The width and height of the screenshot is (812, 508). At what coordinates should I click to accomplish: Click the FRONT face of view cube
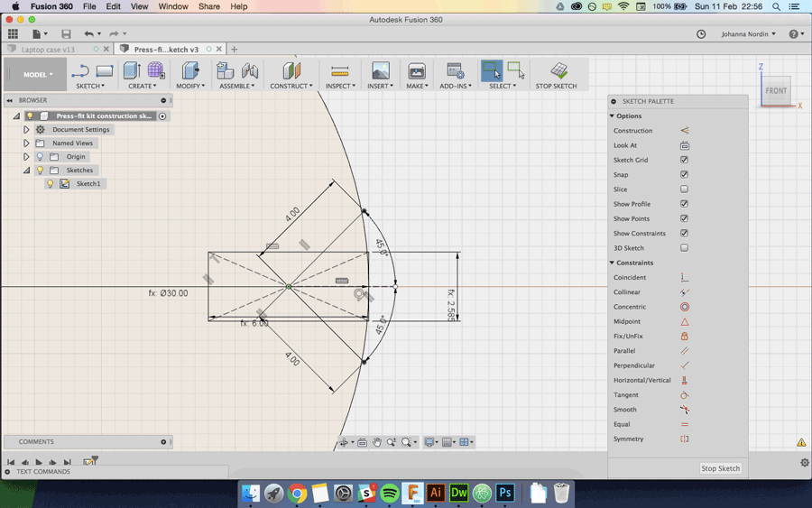775,91
